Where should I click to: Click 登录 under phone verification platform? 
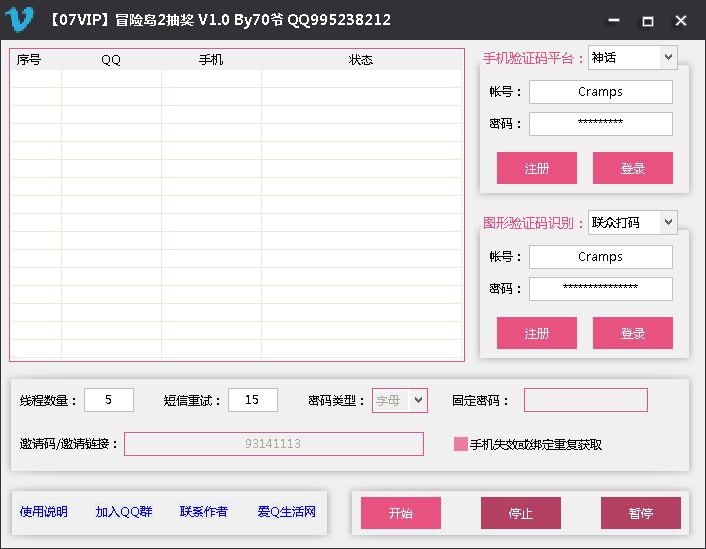pos(633,168)
